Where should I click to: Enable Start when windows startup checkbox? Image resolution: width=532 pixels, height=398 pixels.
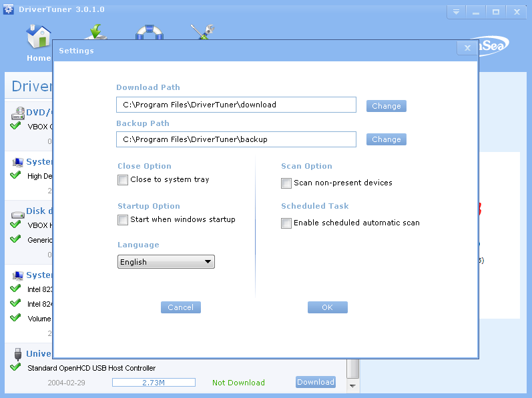coord(122,220)
